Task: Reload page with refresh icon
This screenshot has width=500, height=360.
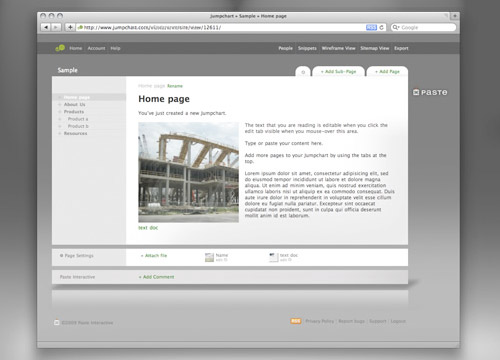Action: 381,27
